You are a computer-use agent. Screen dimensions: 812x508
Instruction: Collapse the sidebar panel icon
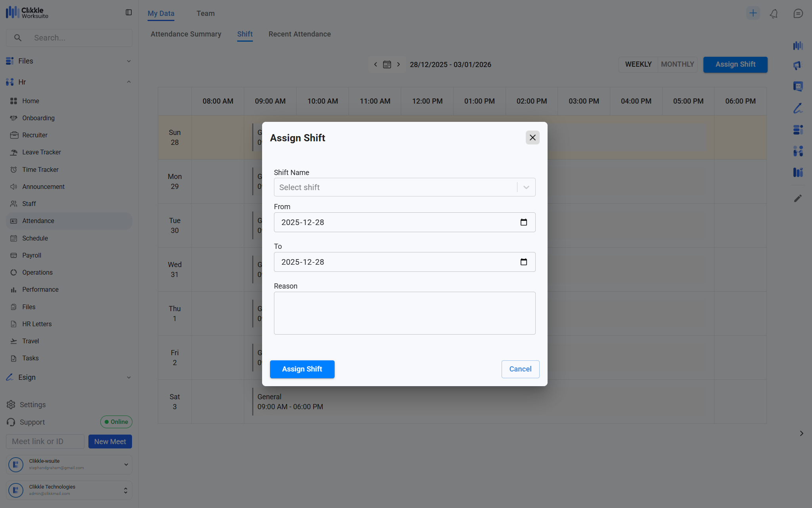pyautogui.click(x=128, y=12)
